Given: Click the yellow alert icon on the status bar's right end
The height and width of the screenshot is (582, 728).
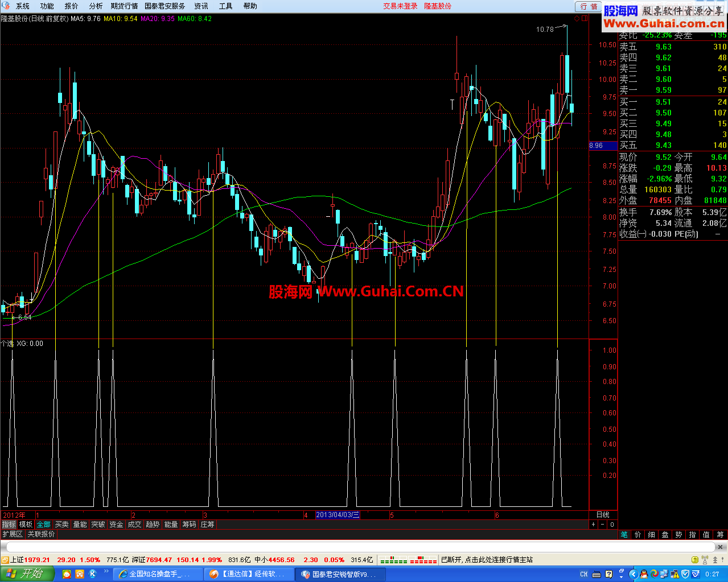Looking at the screenshot, I should coord(694,560).
